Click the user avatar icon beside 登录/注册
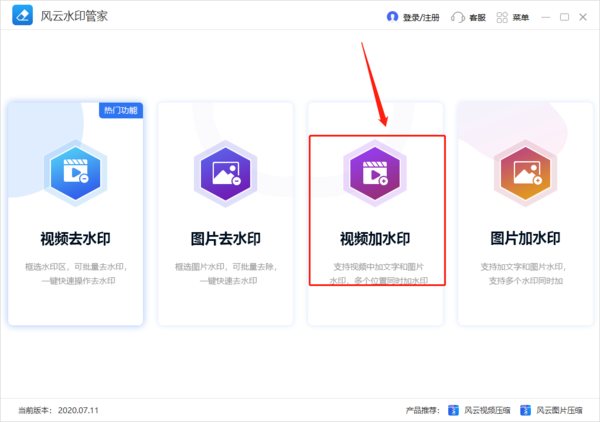This screenshot has width=600, height=422. (x=392, y=17)
